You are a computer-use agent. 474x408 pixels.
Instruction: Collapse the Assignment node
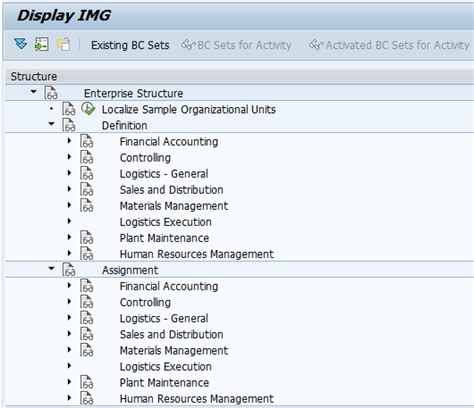click(51, 268)
